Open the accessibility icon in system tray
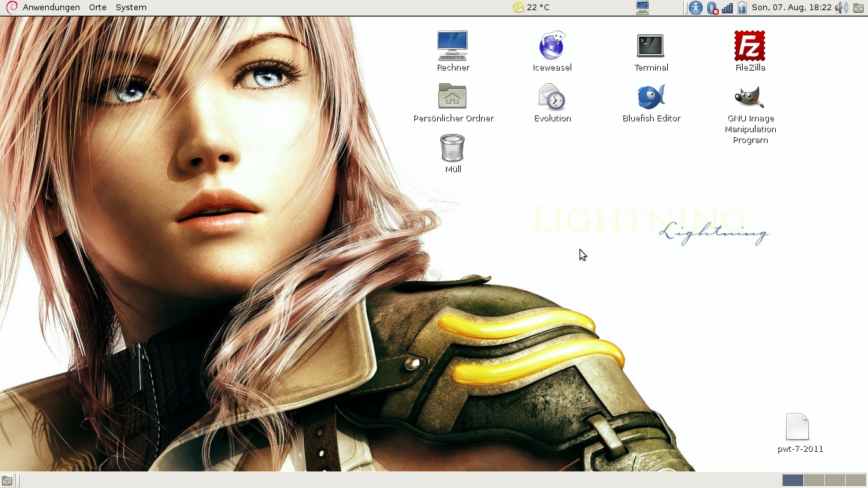 coord(696,8)
